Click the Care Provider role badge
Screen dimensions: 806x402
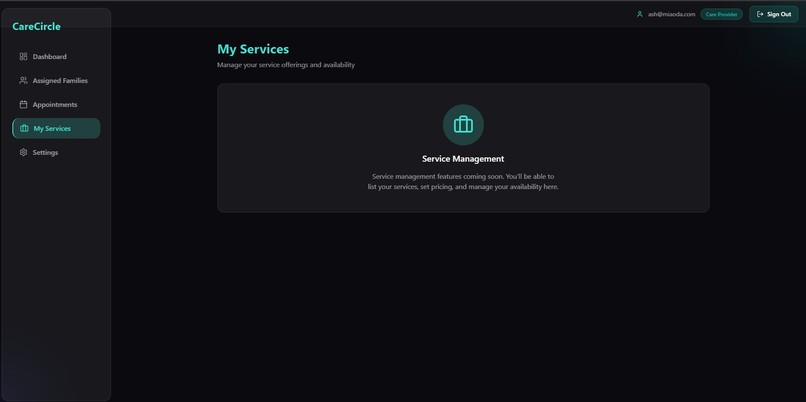pyautogui.click(x=721, y=14)
